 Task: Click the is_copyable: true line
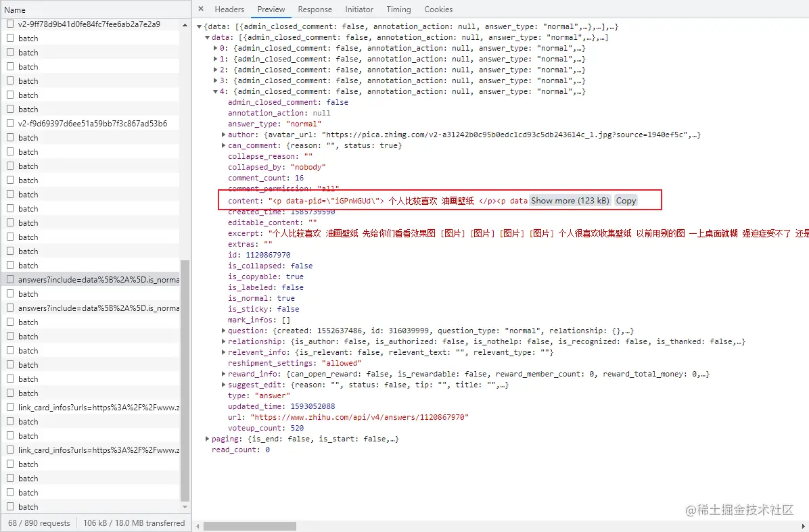pos(266,276)
